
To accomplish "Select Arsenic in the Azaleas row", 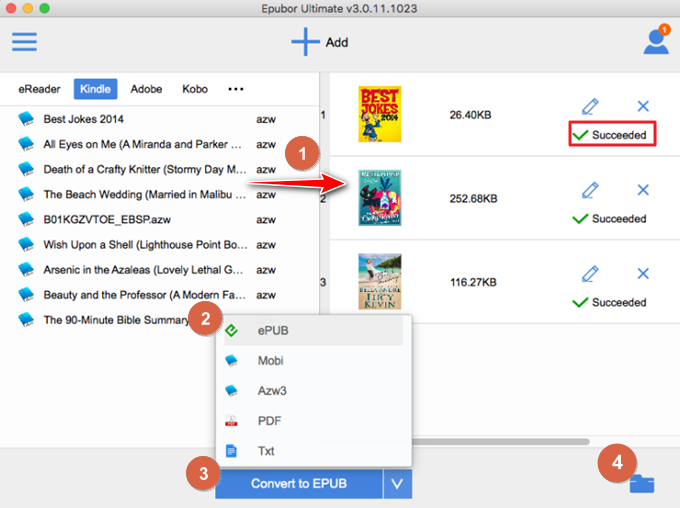I will click(160, 270).
